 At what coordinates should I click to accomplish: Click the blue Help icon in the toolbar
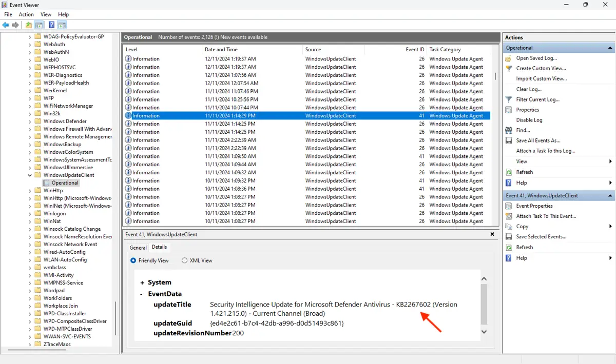[x=52, y=25]
